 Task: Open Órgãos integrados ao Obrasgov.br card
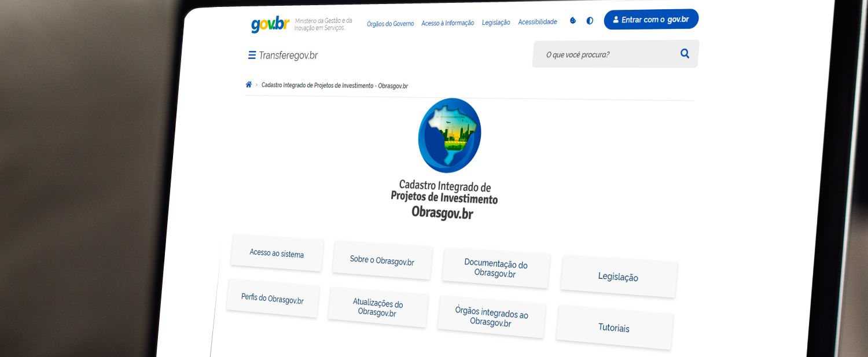pyautogui.click(x=491, y=318)
